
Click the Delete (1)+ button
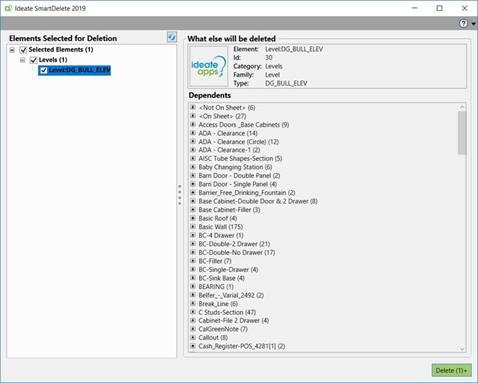(x=451, y=370)
